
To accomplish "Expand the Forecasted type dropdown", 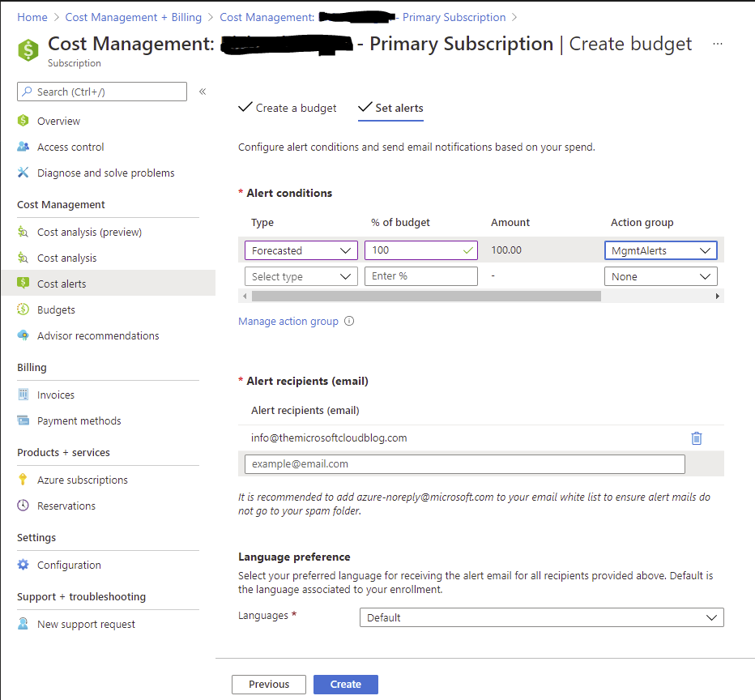I will 301,250.
